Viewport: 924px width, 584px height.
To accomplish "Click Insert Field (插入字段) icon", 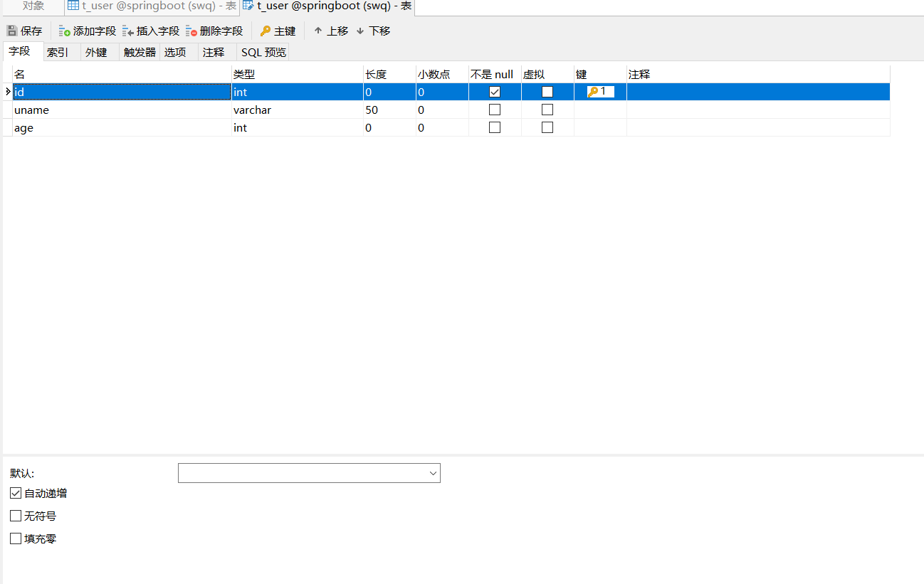I will point(128,31).
